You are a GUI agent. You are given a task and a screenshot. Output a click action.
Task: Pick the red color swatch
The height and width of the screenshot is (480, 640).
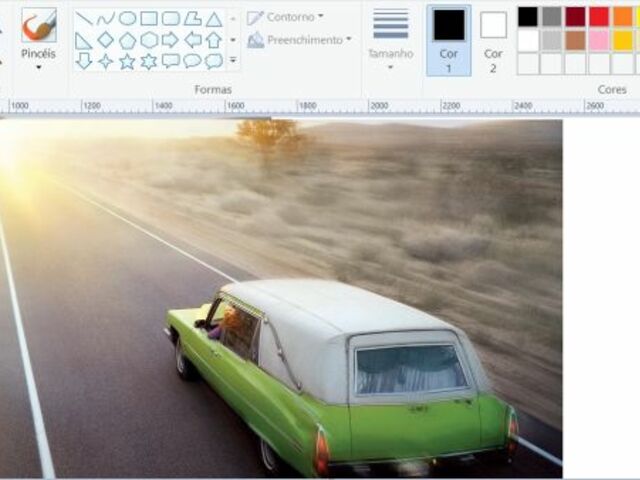599,17
